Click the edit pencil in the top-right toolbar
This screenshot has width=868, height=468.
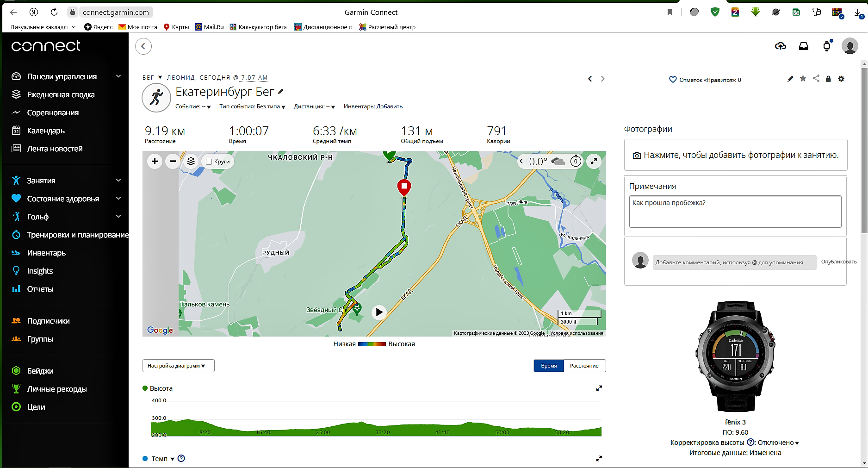coord(790,79)
